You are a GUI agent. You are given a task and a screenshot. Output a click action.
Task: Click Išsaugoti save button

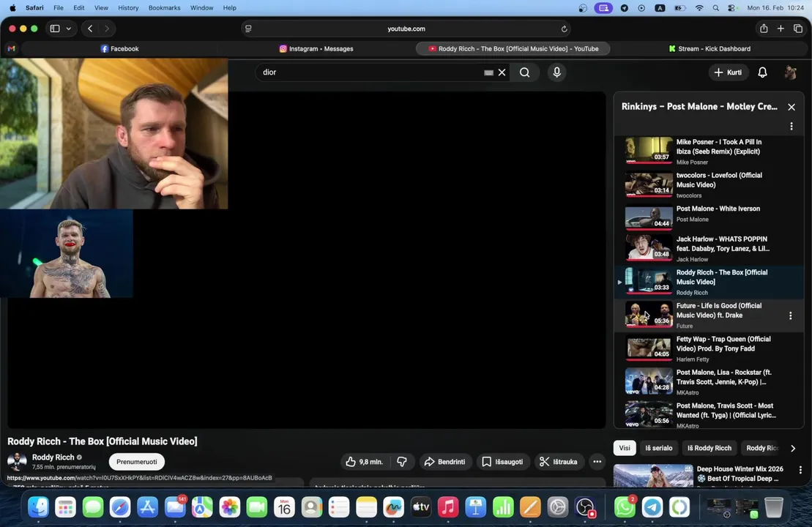click(502, 462)
